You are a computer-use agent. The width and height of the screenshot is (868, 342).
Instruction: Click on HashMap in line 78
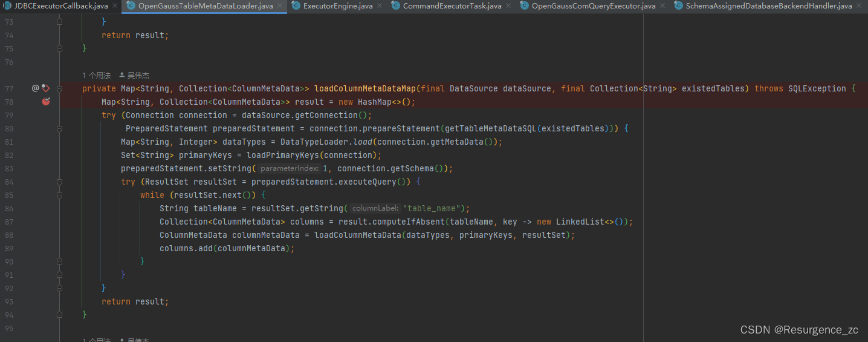point(375,102)
